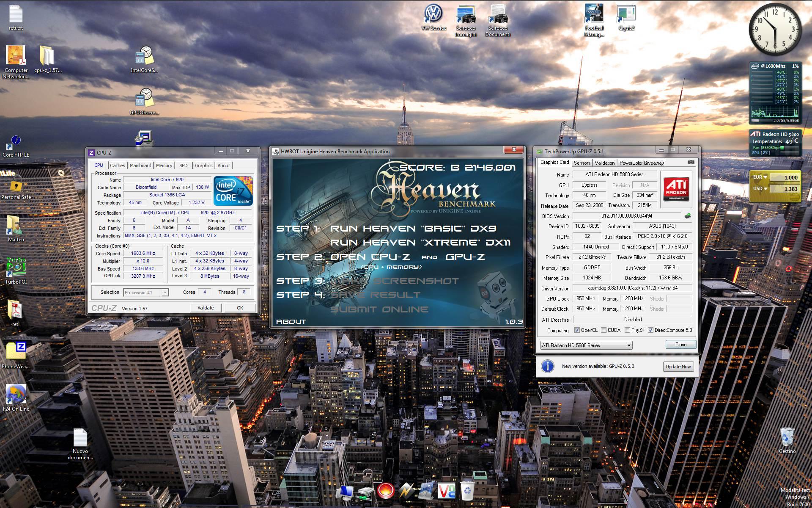812x508 pixels.
Task: Open My Computer in the dock
Action: 346,492
